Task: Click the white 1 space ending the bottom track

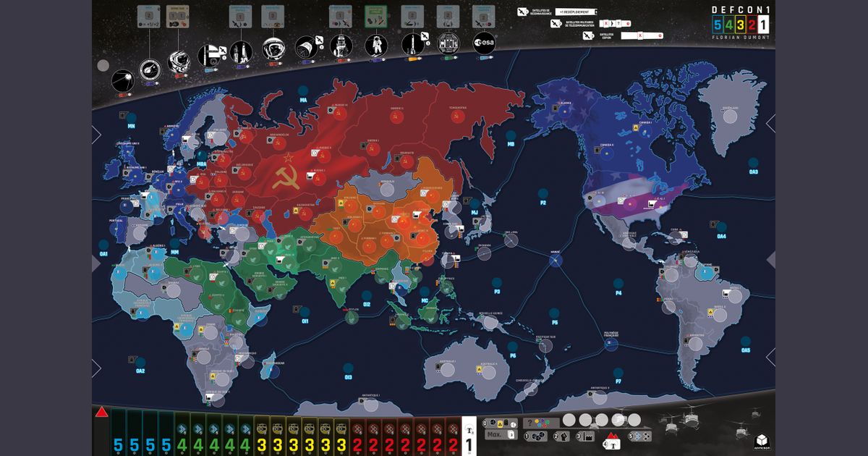Action: pyautogui.click(x=468, y=435)
